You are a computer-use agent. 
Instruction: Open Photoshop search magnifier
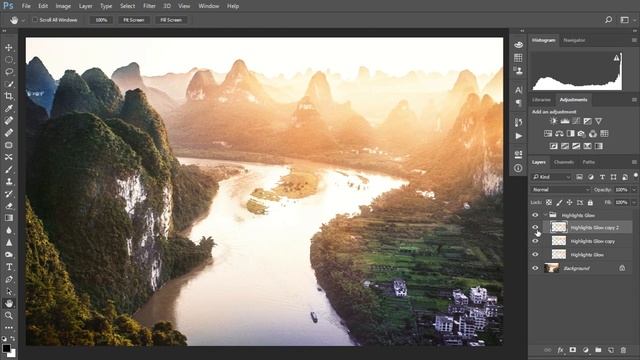point(609,20)
